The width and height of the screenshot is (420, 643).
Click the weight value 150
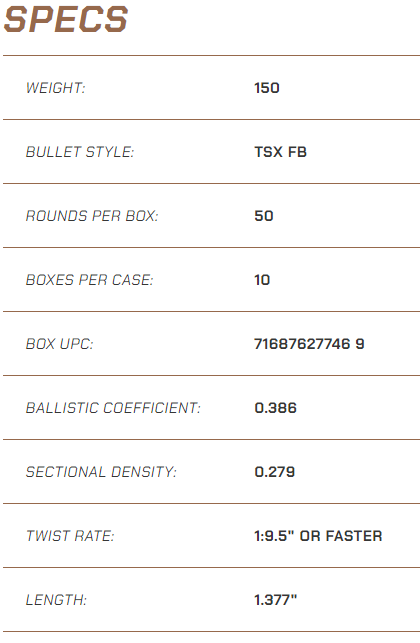267,88
